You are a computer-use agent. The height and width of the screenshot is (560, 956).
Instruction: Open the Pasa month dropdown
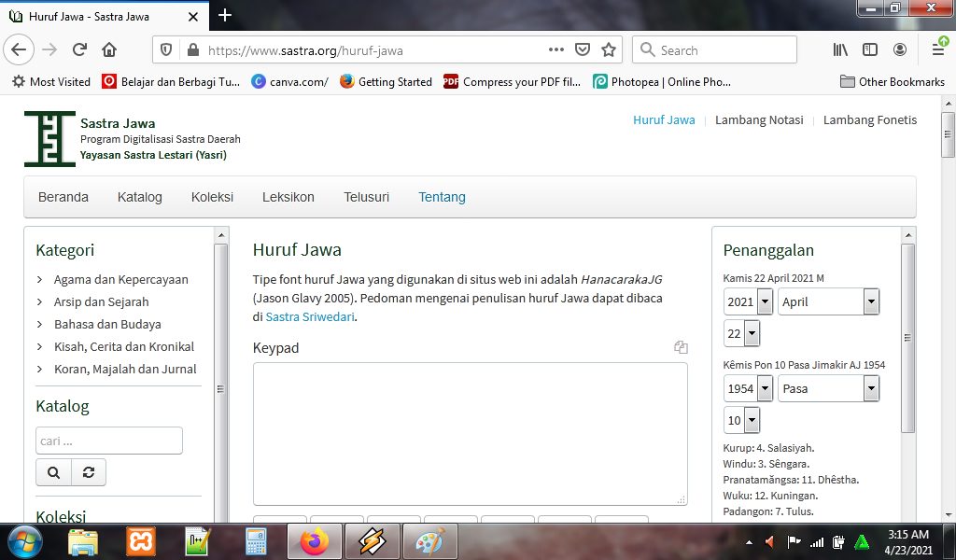pos(829,388)
